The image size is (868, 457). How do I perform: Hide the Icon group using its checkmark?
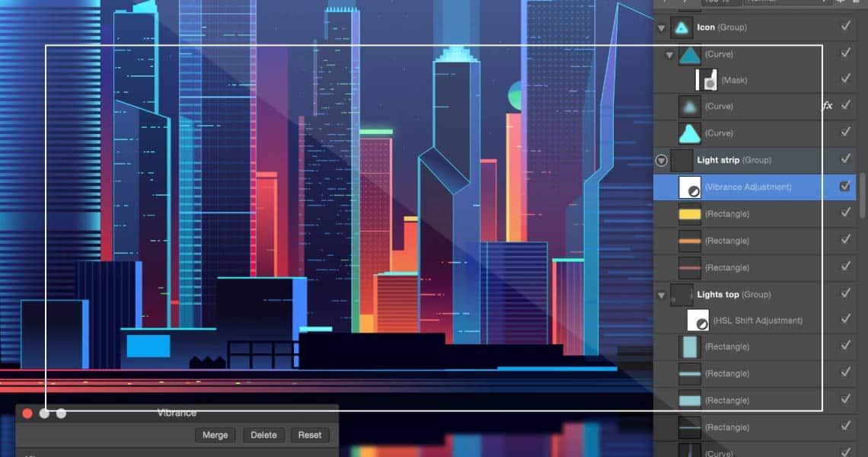click(x=845, y=27)
